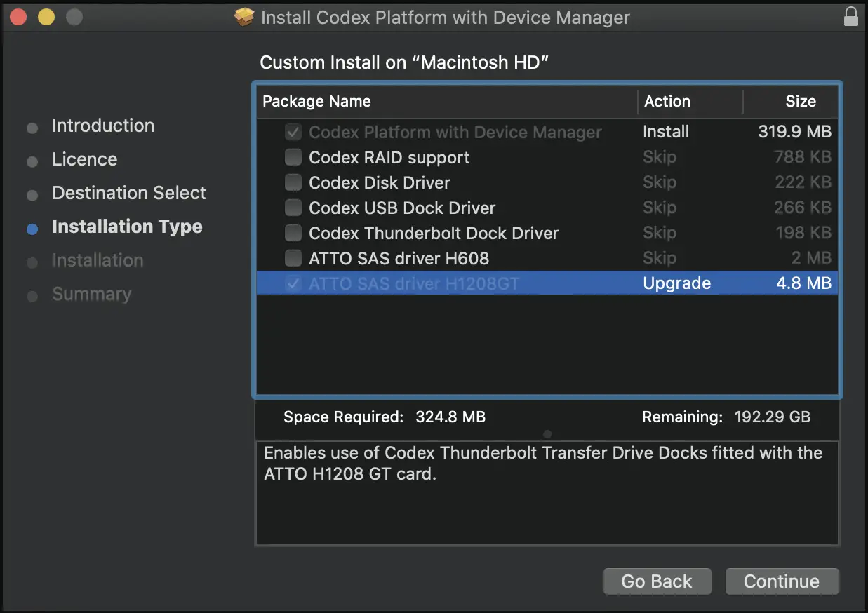The height and width of the screenshot is (613, 868).
Task: Select the Licence step in the sidebar
Action: (x=84, y=159)
